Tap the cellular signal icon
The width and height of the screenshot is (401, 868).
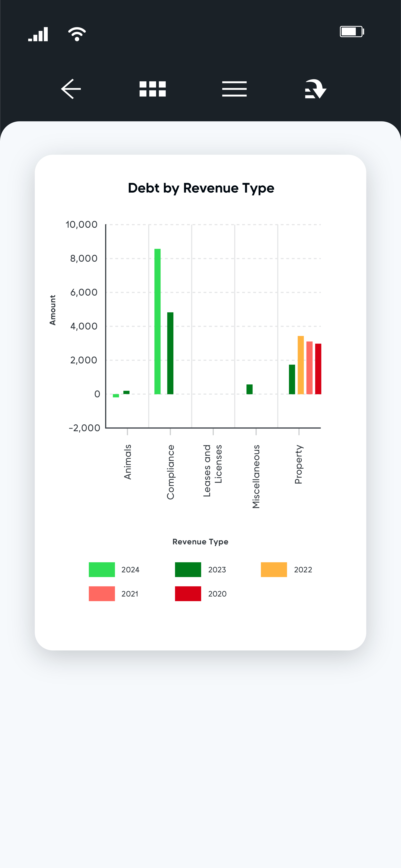click(38, 34)
